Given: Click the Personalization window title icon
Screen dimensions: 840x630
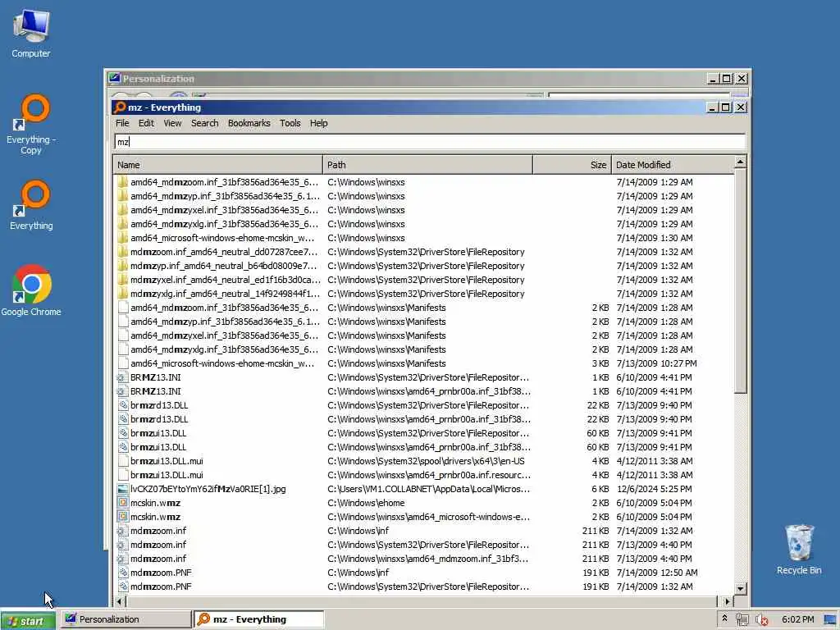Looking at the screenshot, I should point(114,78).
